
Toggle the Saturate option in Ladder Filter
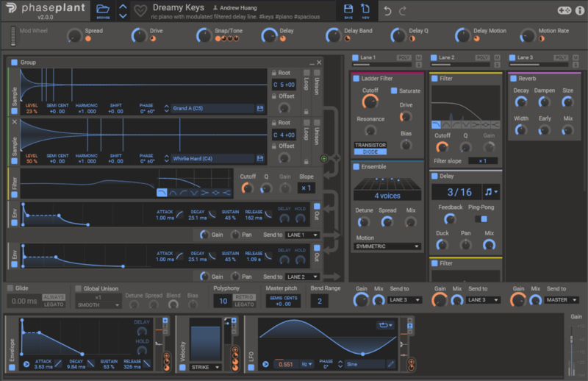(x=394, y=90)
